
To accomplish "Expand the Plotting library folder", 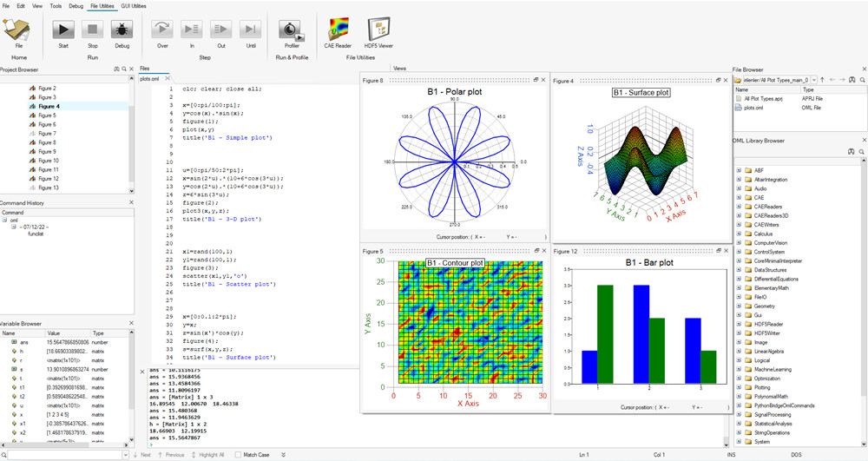I will [x=738, y=387].
